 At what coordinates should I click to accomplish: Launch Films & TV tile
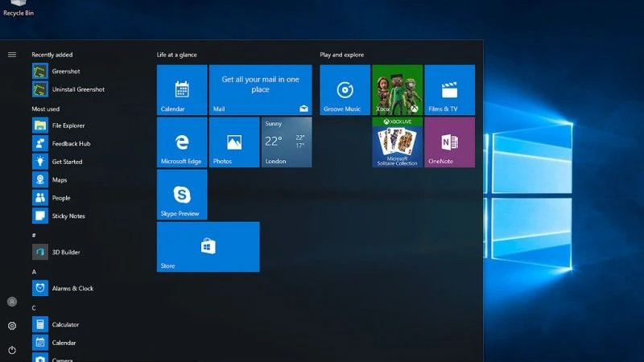pyautogui.click(x=450, y=90)
